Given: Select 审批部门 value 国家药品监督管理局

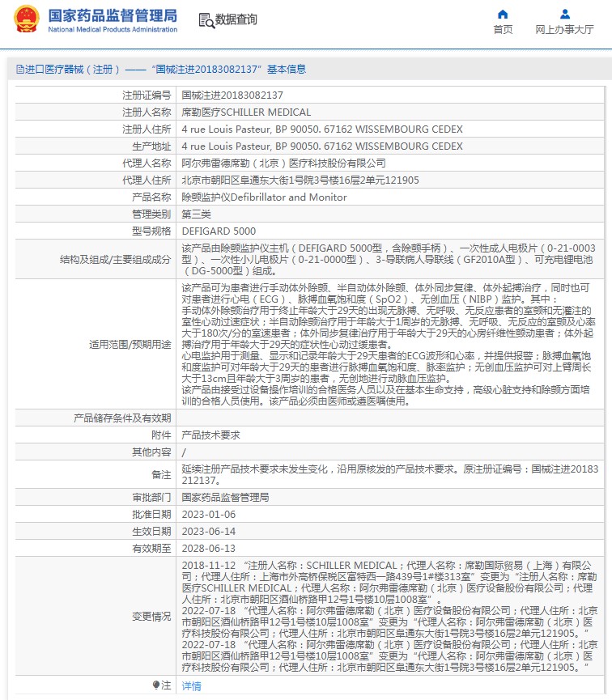Looking at the screenshot, I should point(225,498).
